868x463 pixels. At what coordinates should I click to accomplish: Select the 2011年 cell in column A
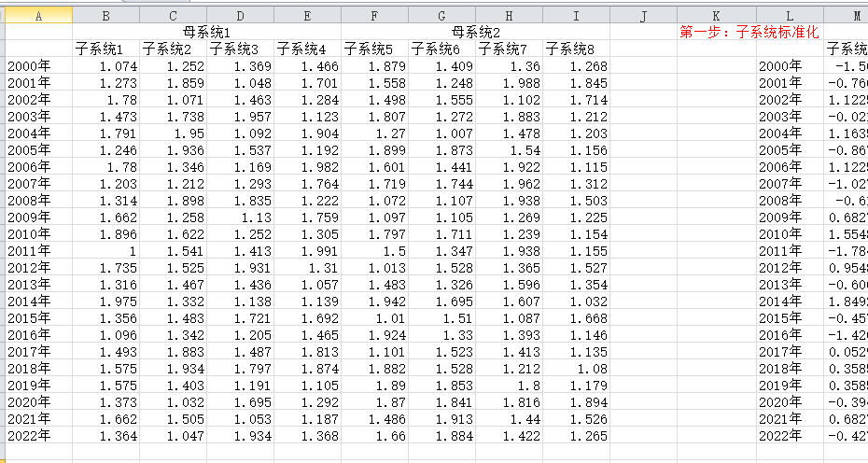[38, 251]
